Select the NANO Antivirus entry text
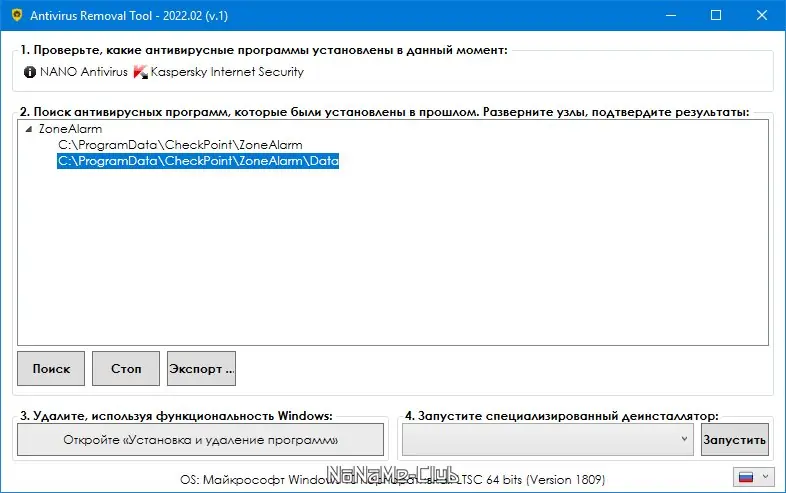Screen dimensions: 786x493 [84, 72]
